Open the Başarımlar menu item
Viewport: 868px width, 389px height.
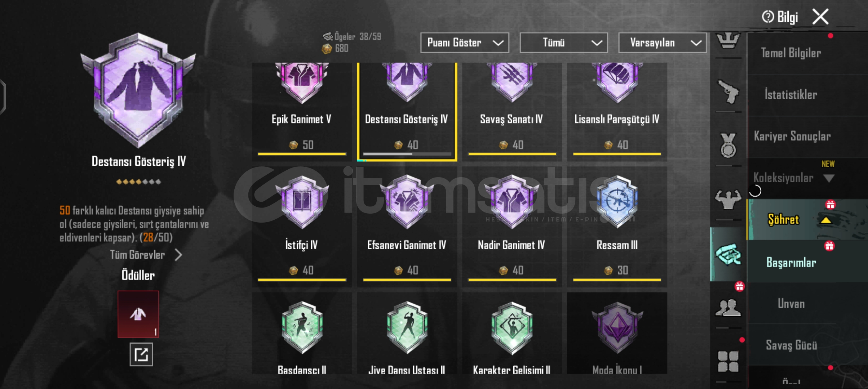791,263
